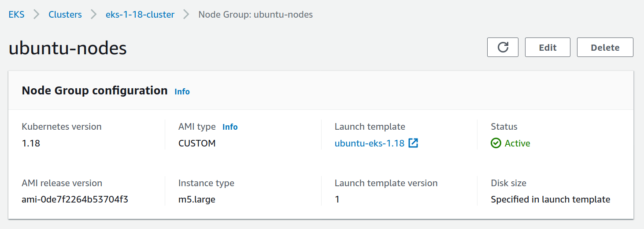Click the Disk size label
Screen dimensions: 644x229
(x=509, y=183)
